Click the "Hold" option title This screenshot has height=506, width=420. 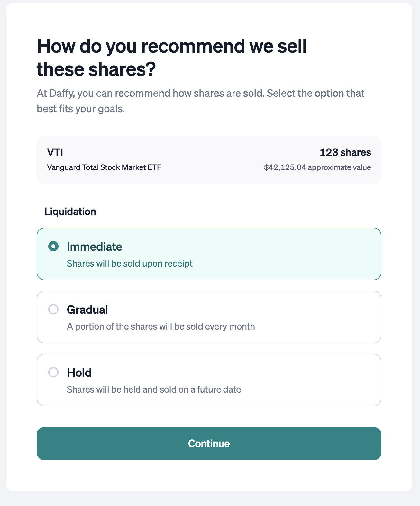79,373
